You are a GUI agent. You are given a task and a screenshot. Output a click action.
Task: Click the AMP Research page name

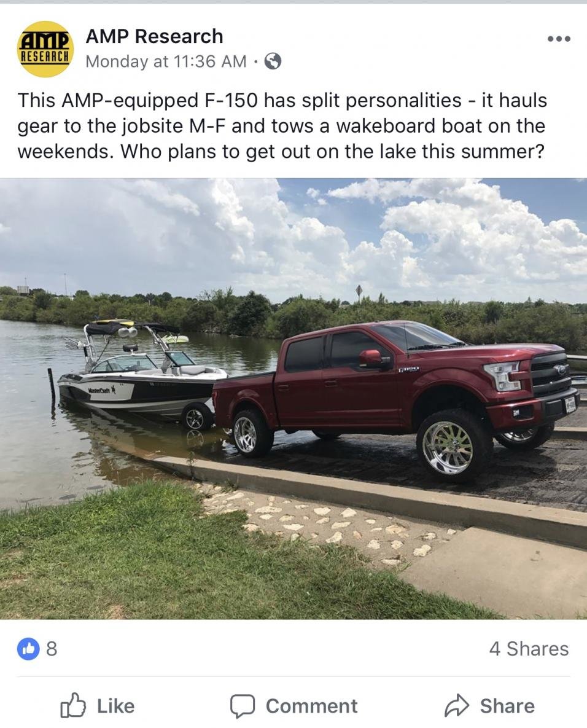click(x=155, y=36)
